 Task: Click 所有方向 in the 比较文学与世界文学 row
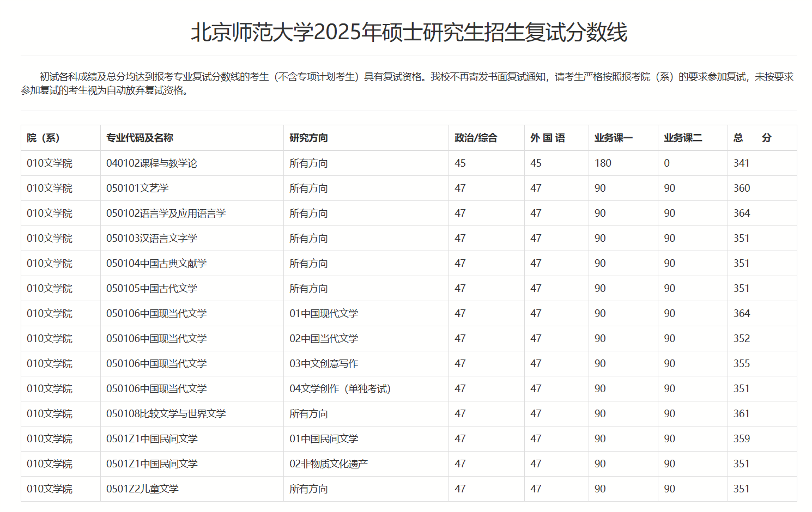pos(308,413)
